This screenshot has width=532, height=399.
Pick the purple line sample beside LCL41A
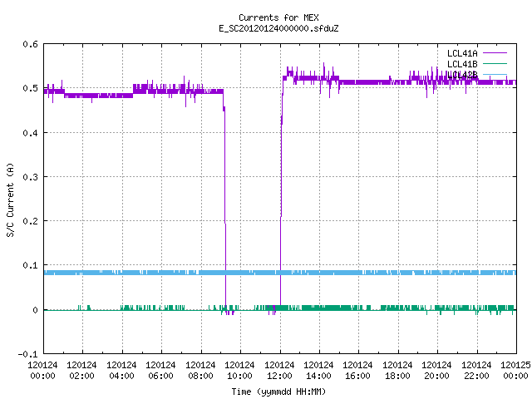tap(495, 53)
